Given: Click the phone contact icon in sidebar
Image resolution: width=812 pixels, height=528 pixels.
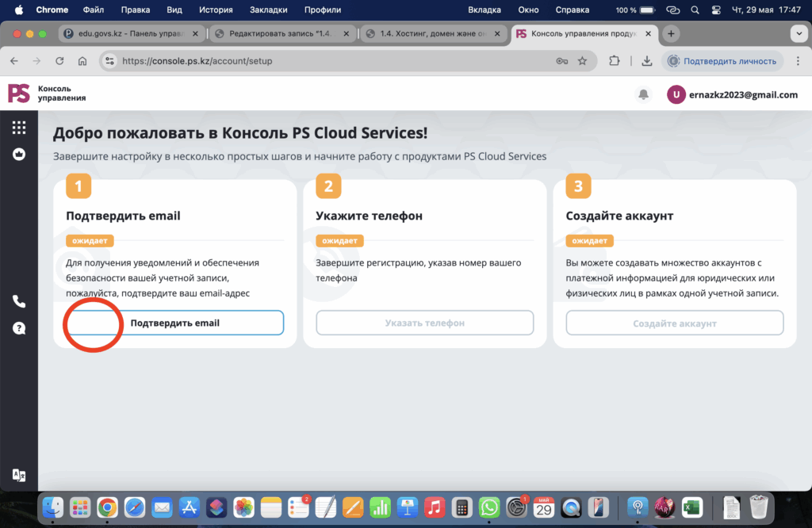Looking at the screenshot, I should [19, 301].
